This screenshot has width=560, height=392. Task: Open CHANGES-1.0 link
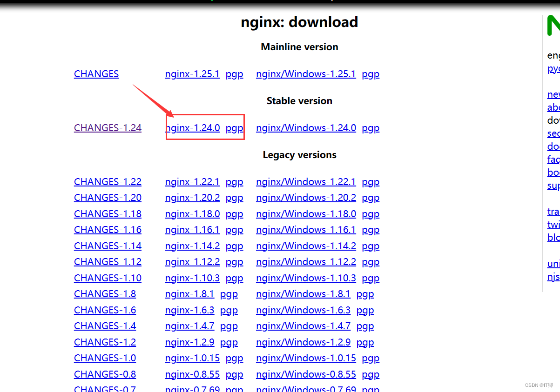(105, 358)
